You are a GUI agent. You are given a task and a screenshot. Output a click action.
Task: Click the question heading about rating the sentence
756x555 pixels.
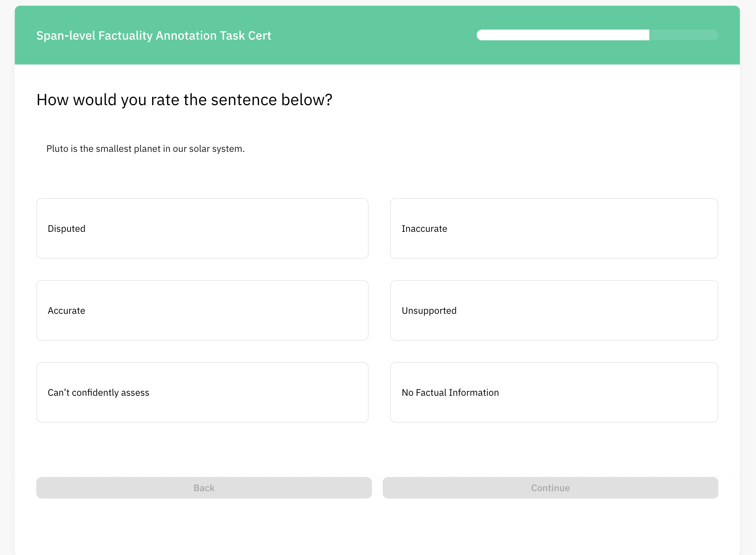click(x=184, y=99)
